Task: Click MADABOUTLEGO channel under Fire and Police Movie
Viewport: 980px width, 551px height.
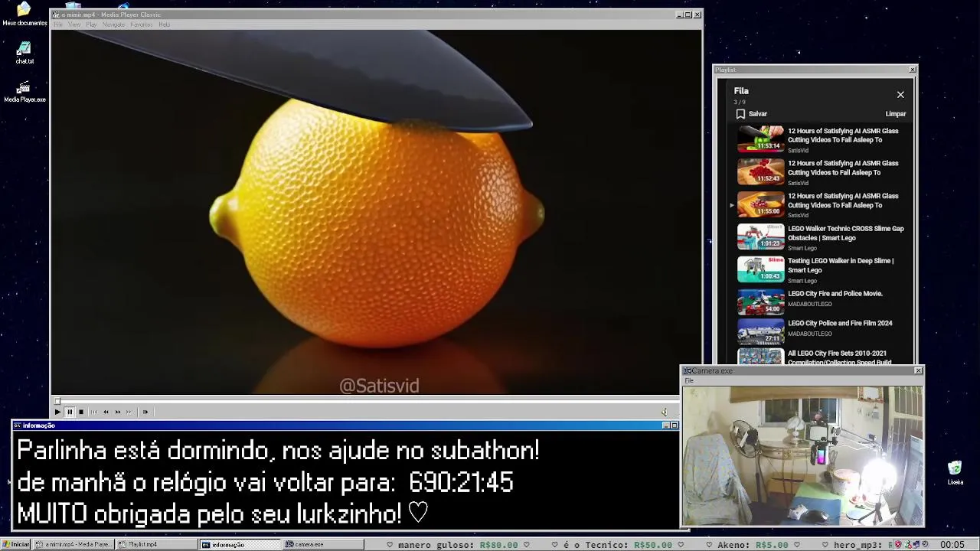Action: coord(809,305)
